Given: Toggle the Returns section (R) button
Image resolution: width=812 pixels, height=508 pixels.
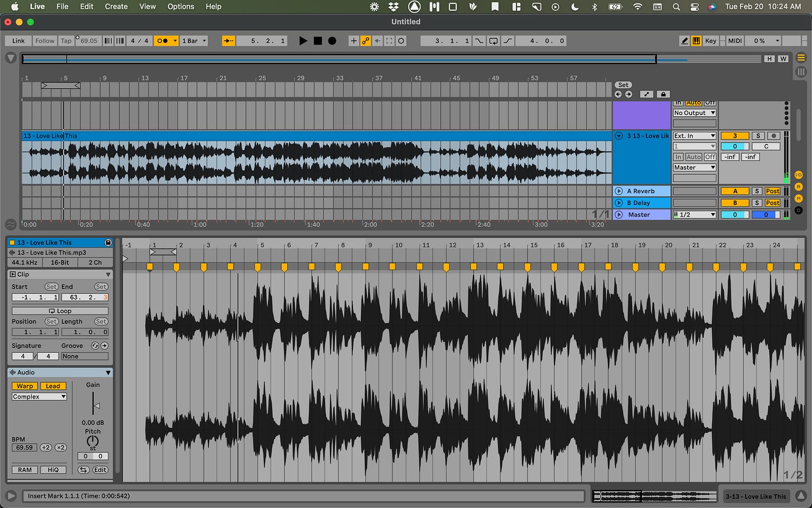Looking at the screenshot, I should coord(799,187).
